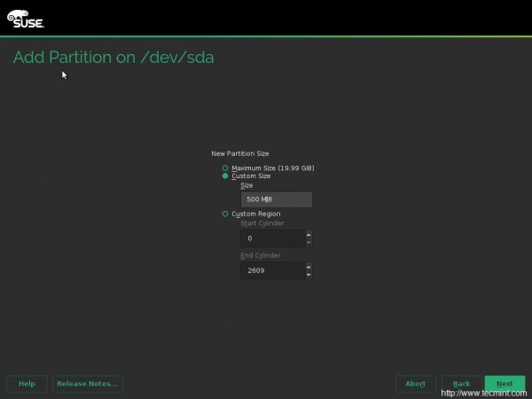Screen dimensions: 532x399
Task: Increase the Start Cylinder value with up arrow
Action: [x=309, y=234]
